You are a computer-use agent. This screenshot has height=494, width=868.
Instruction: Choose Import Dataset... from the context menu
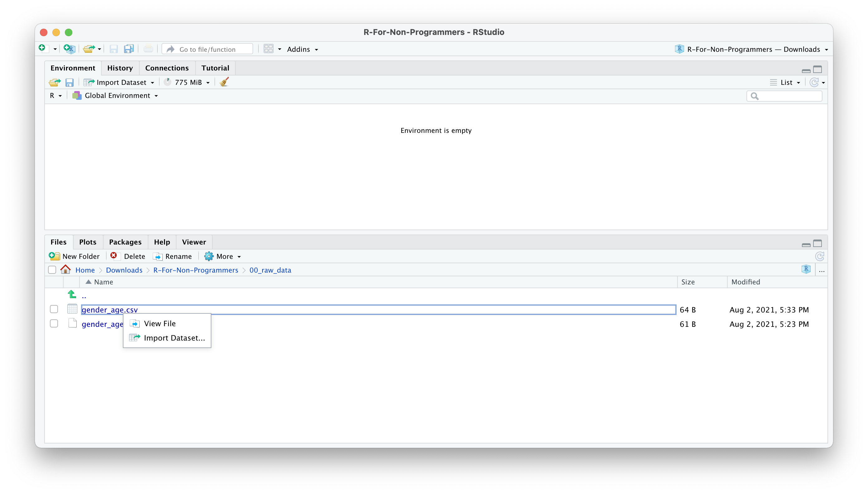coord(174,338)
